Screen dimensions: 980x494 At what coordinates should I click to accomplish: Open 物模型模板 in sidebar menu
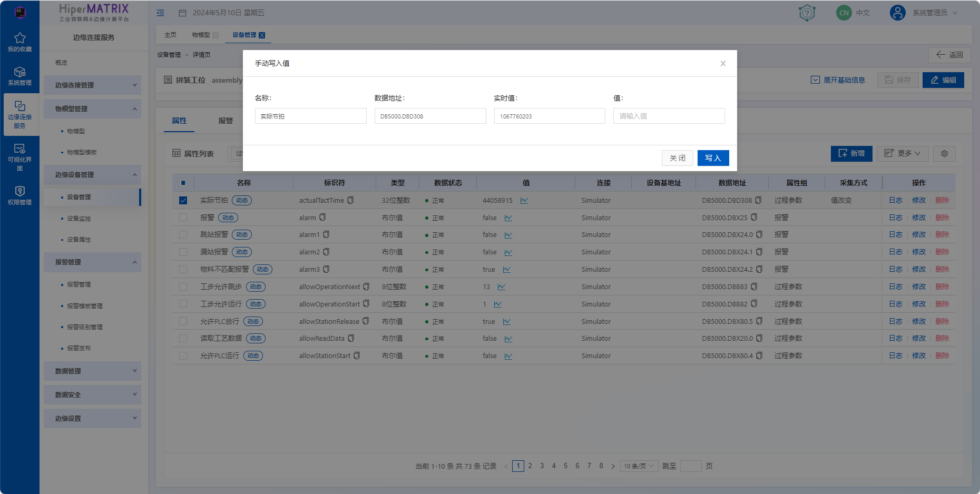click(82, 152)
